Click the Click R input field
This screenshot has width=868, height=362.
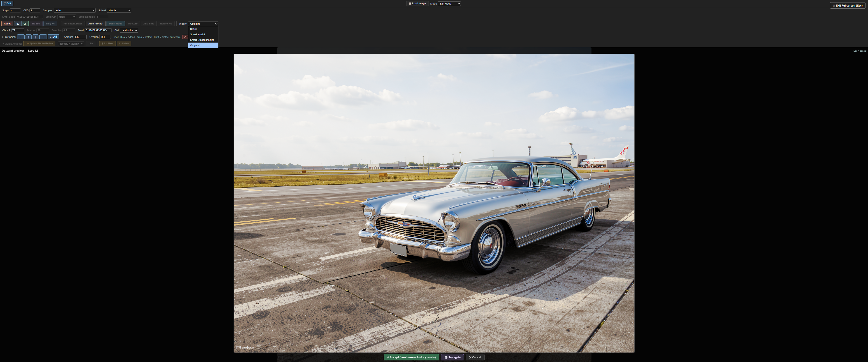pyautogui.click(x=17, y=30)
